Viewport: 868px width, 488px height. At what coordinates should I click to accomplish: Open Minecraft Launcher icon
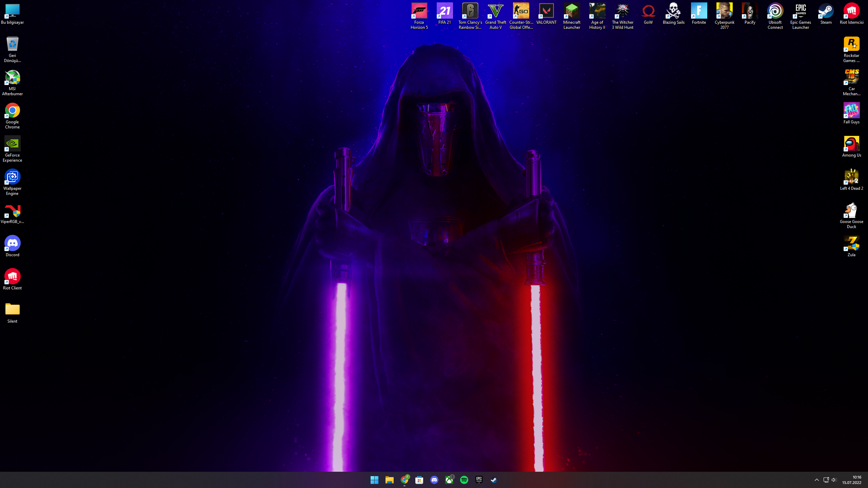[x=572, y=16]
